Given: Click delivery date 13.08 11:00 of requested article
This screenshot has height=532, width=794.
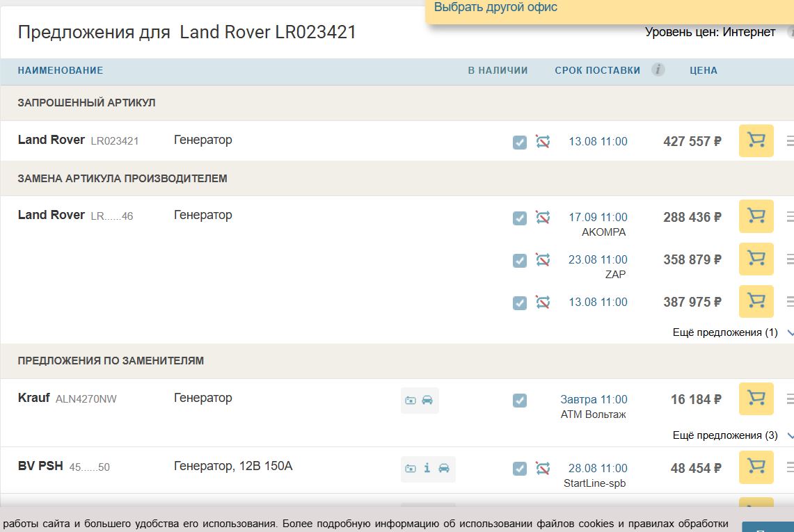Looking at the screenshot, I should point(598,141).
